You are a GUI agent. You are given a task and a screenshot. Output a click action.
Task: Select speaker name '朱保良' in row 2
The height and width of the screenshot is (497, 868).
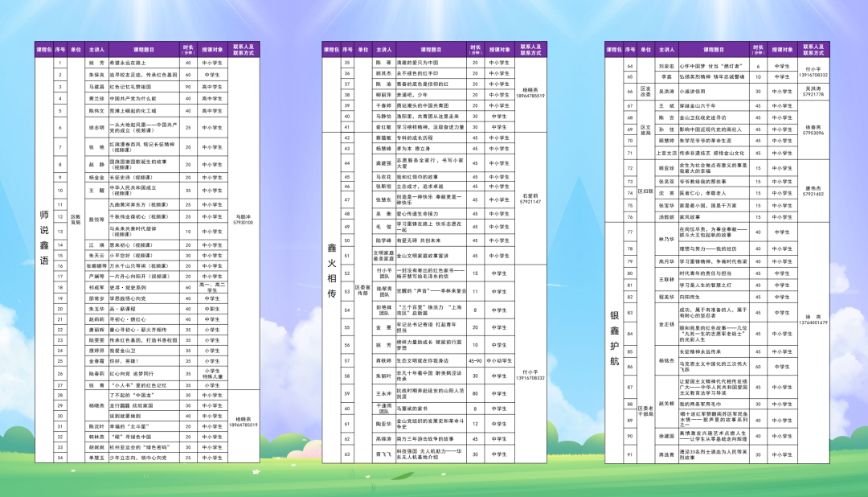coord(97,75)
